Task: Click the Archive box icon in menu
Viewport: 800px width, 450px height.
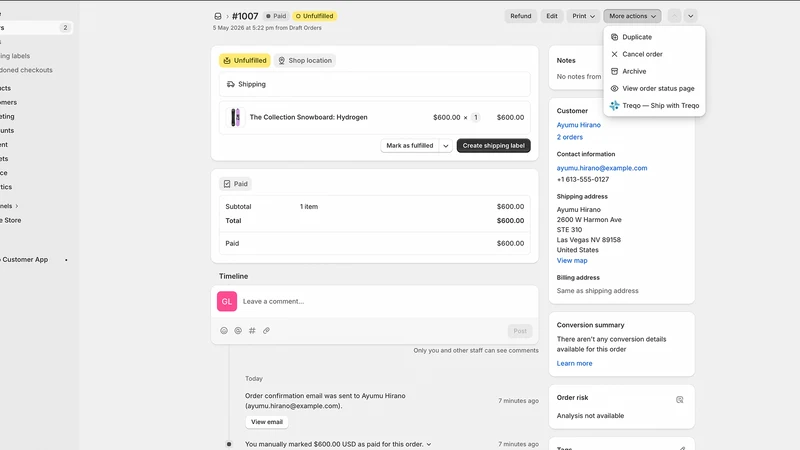Action: coord(614,71)
